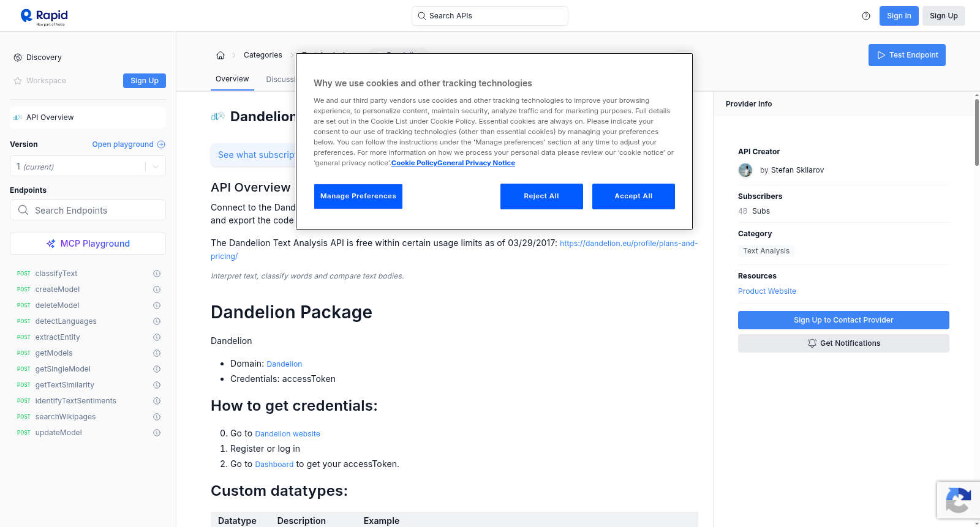Select the getSingleModel endpoint

62,369
